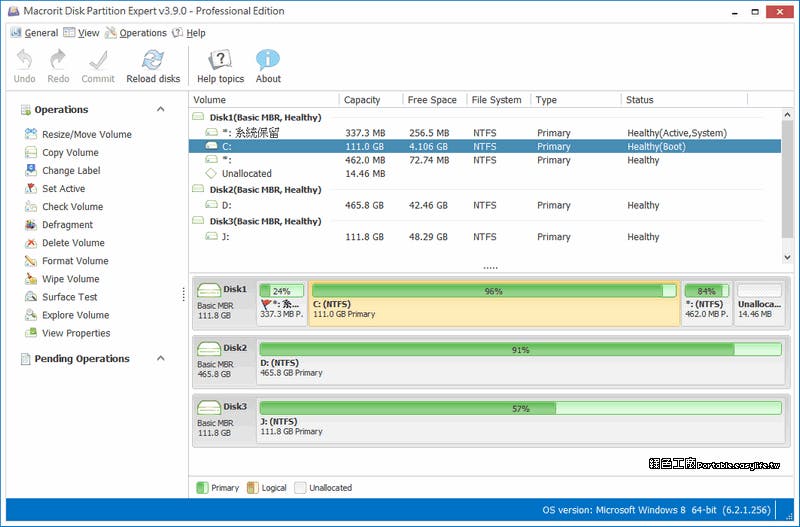This screenshot has height=527, width=800.
Task: Select the Unallocated block in Disk1 map
Action: pos(760,302)
